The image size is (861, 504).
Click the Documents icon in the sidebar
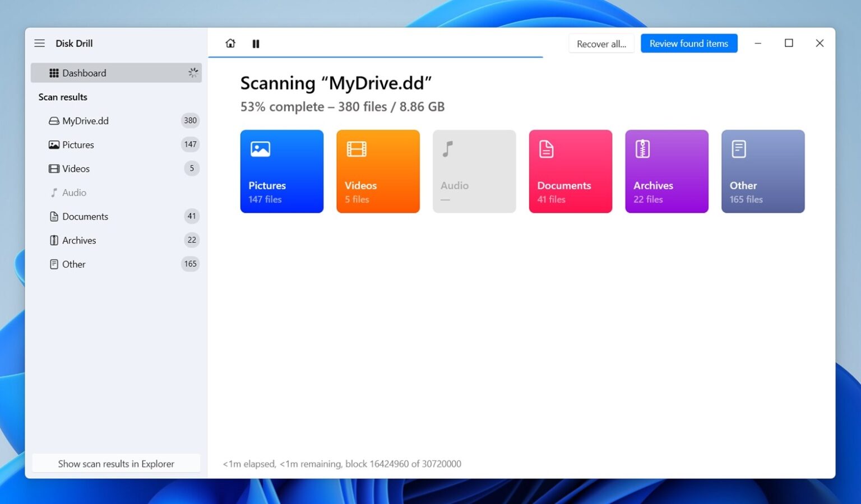click(53, 216)
